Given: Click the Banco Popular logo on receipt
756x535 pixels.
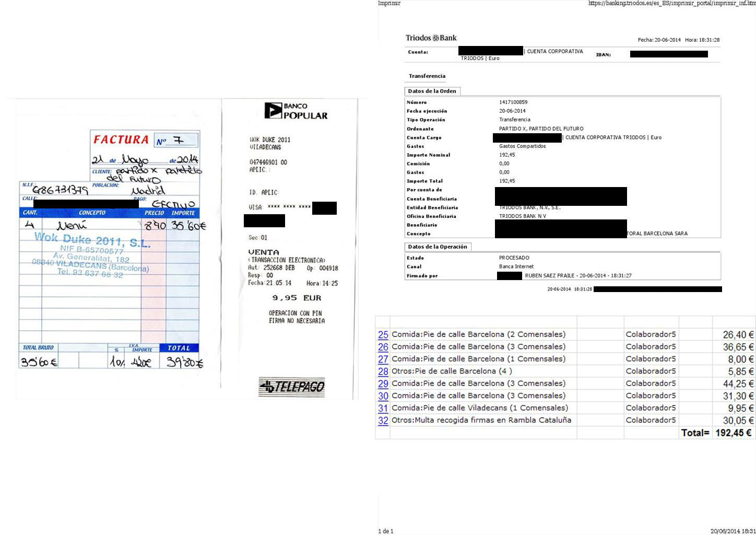Looking at the screenshot, I should coord(296,111).
